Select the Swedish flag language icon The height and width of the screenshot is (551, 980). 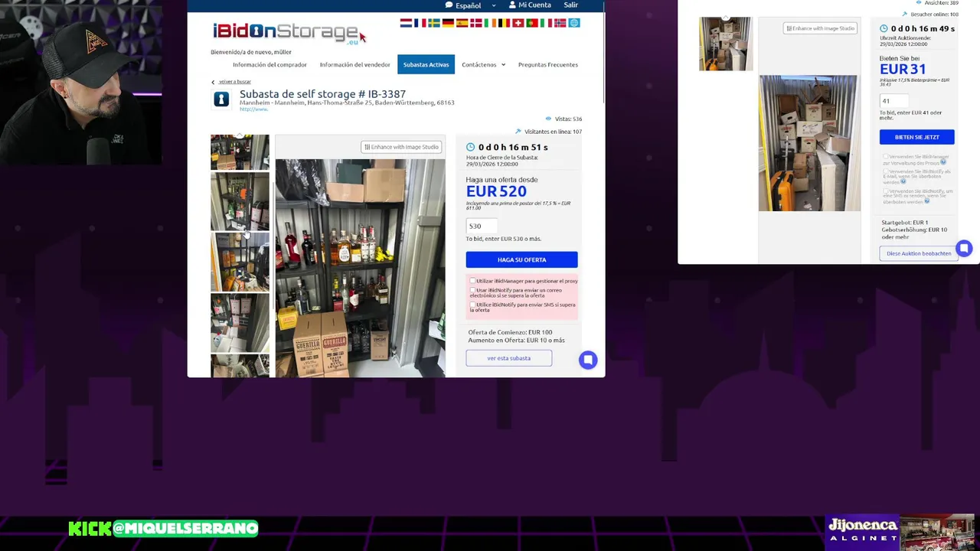434,23
